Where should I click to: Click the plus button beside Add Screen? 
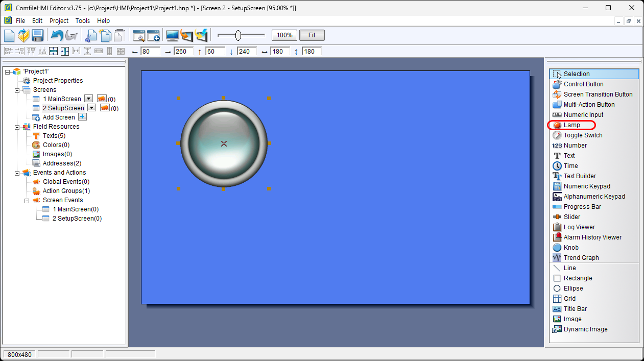[82, 117]
